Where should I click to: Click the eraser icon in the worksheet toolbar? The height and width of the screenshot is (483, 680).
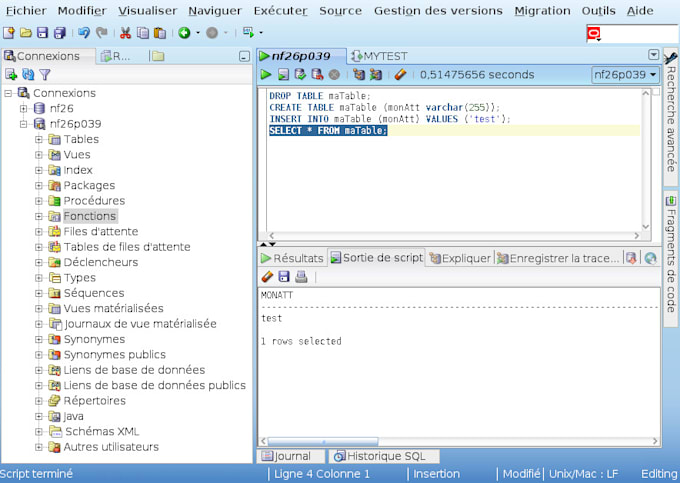pos(400,75)
